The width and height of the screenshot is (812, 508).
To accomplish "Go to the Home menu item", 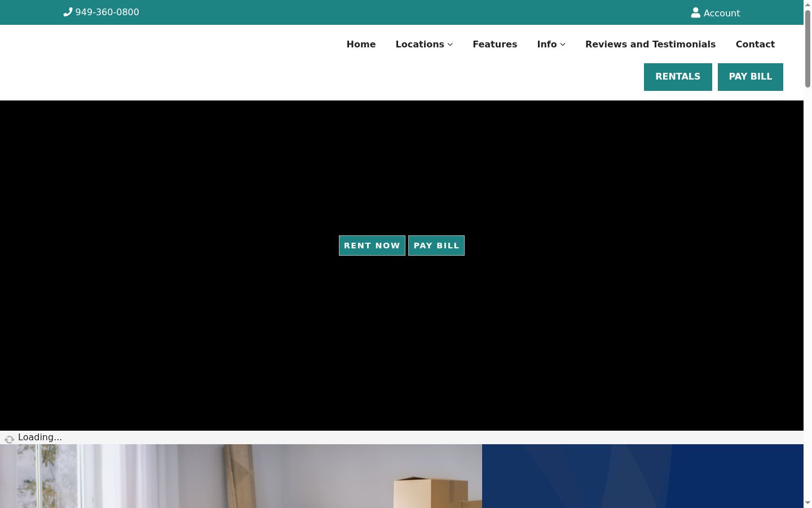I will 361,44.
